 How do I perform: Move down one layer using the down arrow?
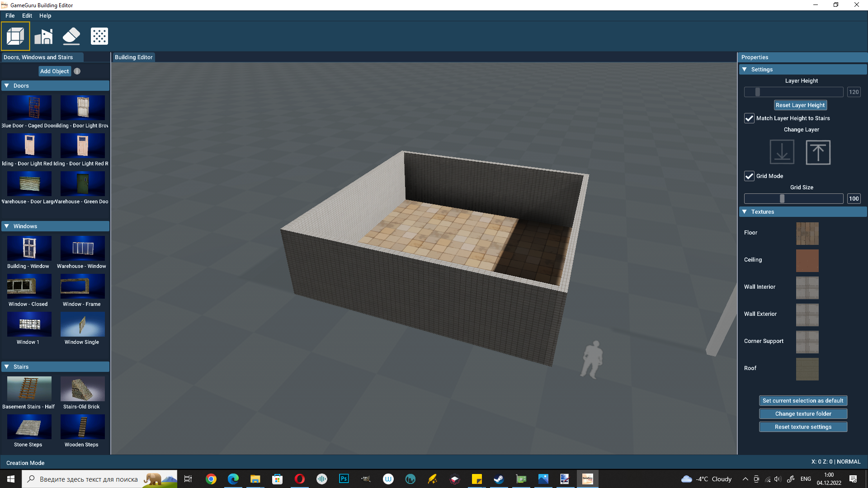click(x=782, y=152)
